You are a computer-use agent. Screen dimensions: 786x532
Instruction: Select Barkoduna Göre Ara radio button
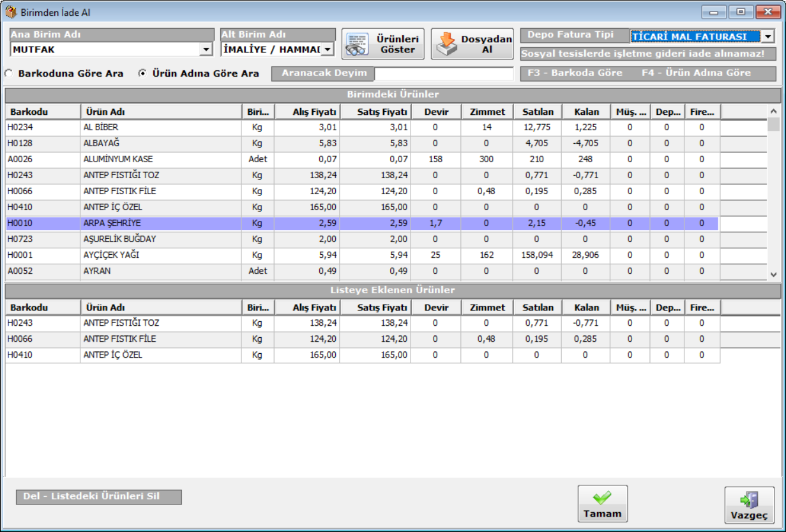pyautogui.click(x=9, y=73)
